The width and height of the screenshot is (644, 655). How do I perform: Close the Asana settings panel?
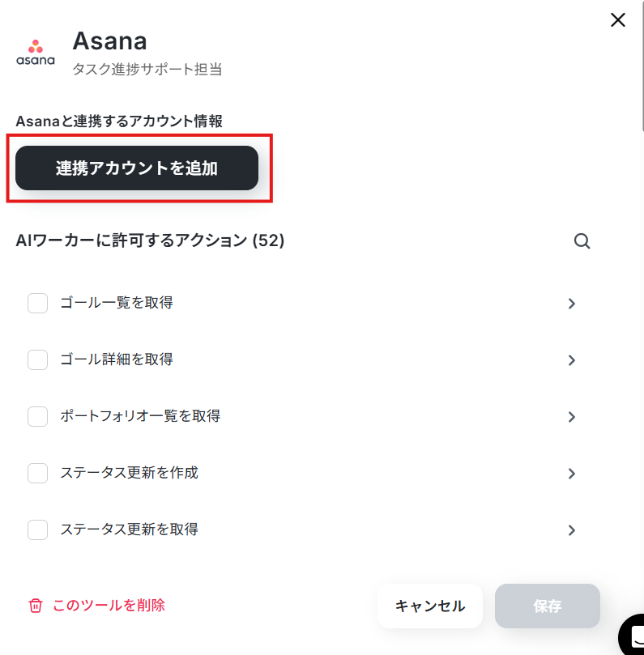618,20
